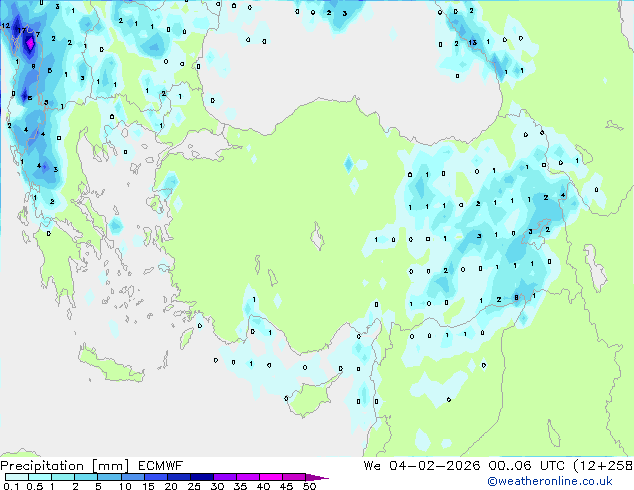Image resolution: width=634 pixels, height=490 pixels.
Task: Click the legend scale label 0.5
Action: point(34,486)
